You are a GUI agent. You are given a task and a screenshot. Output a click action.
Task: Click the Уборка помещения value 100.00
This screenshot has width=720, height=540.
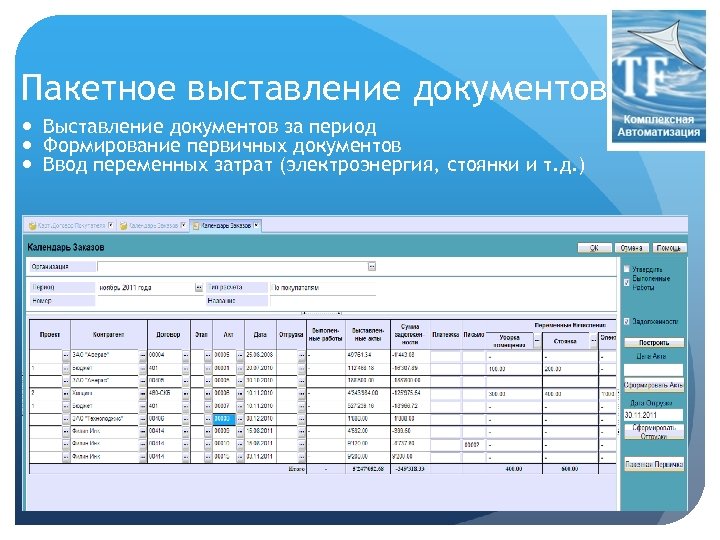pos(513,369)
